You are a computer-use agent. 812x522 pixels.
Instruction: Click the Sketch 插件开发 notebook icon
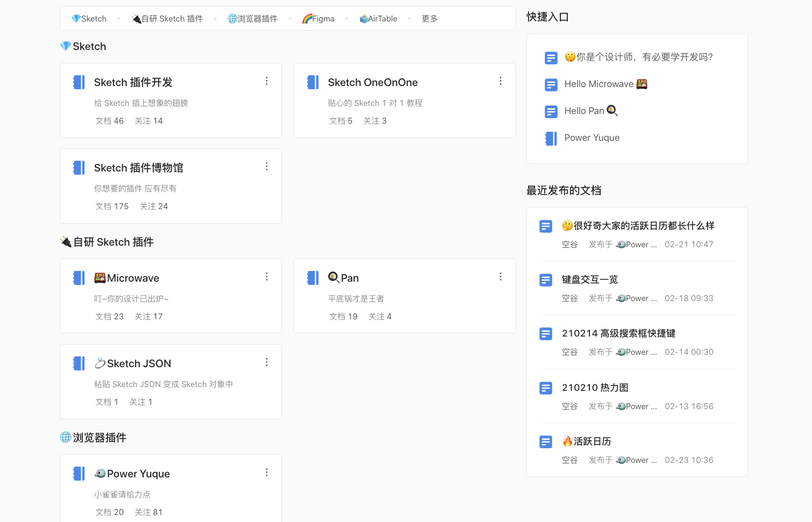tap(79, 82)
